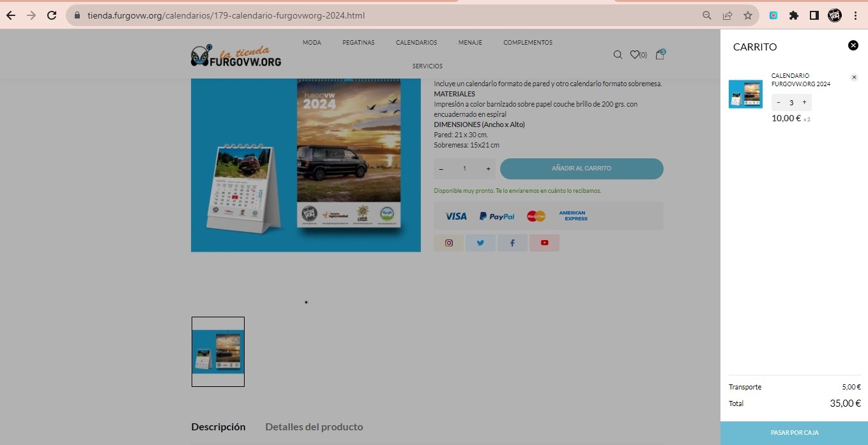Open the SERVICIOS menu
Viewport: 868px width, 445px height.
tap(427, 66)
